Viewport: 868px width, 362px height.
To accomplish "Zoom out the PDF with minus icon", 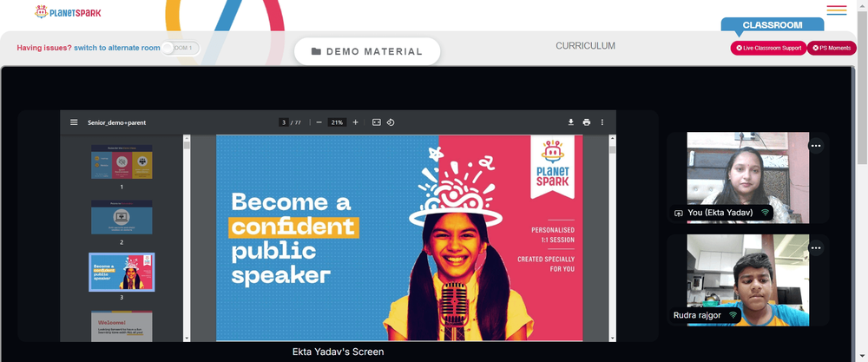I will (x=319, y=122).
